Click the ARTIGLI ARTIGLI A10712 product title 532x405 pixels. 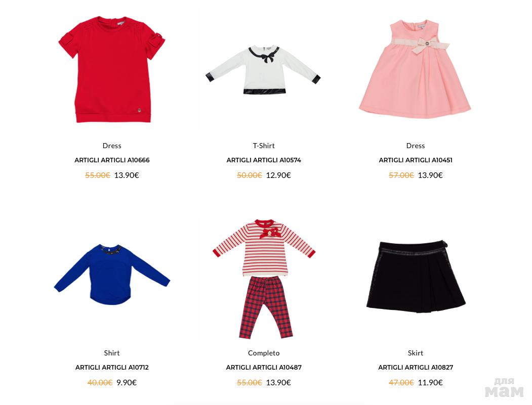tap(112, 368)
